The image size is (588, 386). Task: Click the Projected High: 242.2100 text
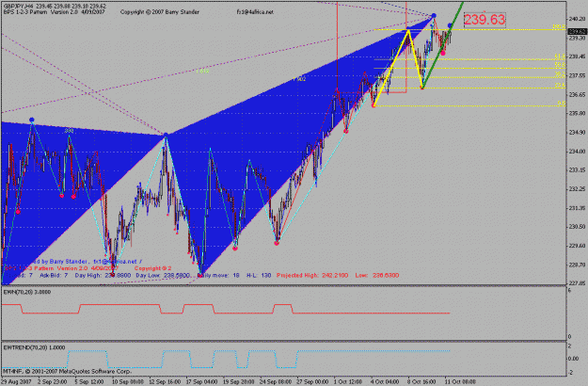coord(312,275)
